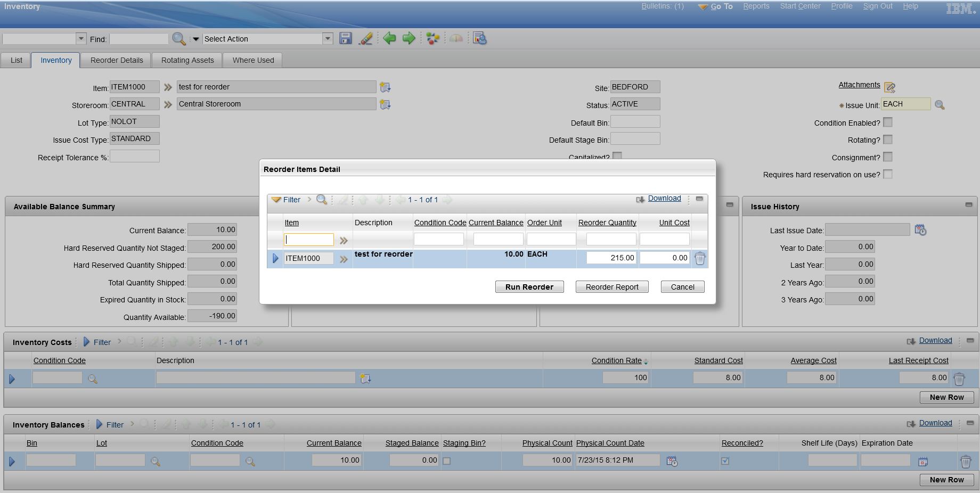Switch to the Reorder Details tab

[x=117, y=60]
